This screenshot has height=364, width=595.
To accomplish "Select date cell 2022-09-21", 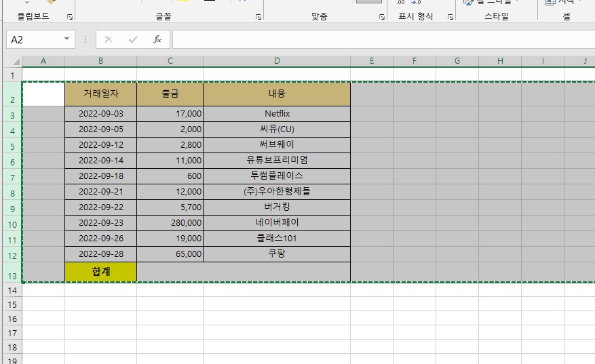I will point(100,191).
